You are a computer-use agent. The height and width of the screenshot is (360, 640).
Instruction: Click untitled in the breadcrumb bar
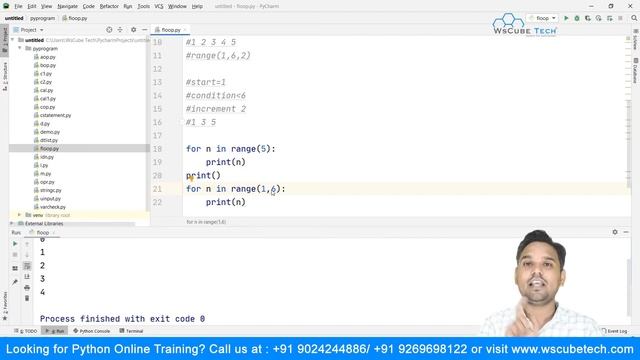[x=14, y=18]
